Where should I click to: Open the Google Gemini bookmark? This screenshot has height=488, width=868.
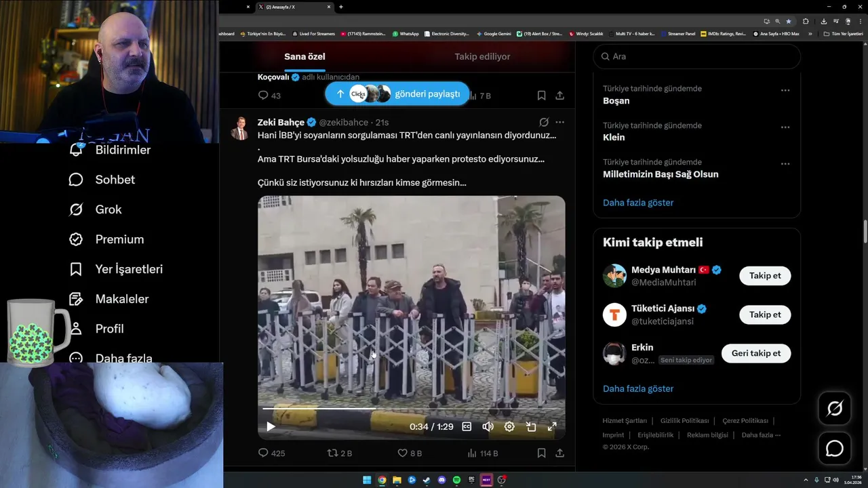[494, 33]
